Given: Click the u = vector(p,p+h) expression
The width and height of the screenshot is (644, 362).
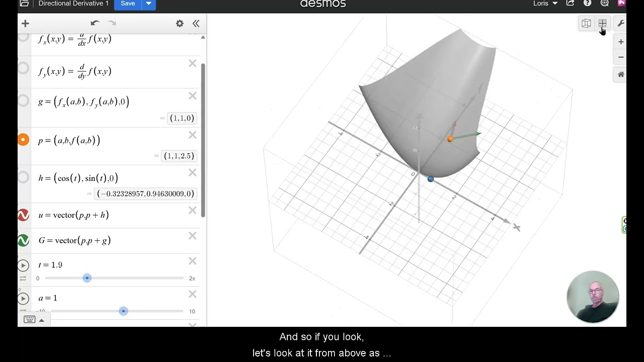Looking at the screenshot, I should [73, 215].
